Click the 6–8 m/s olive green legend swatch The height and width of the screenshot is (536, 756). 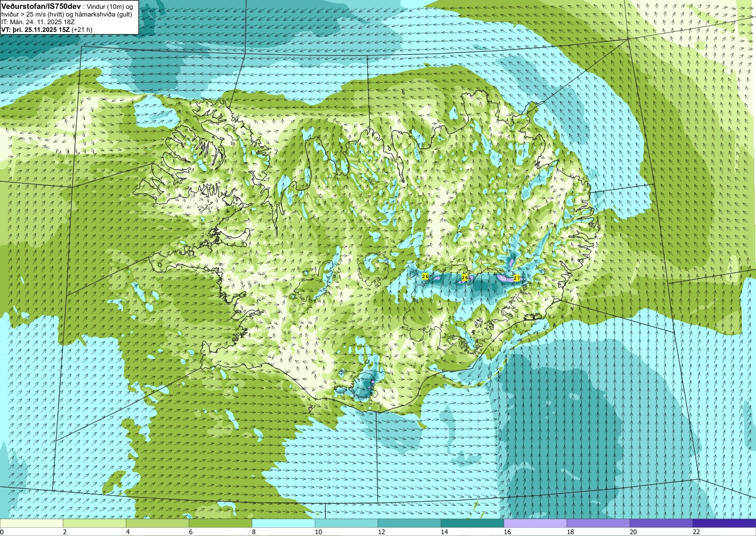(x=220, y=523)
